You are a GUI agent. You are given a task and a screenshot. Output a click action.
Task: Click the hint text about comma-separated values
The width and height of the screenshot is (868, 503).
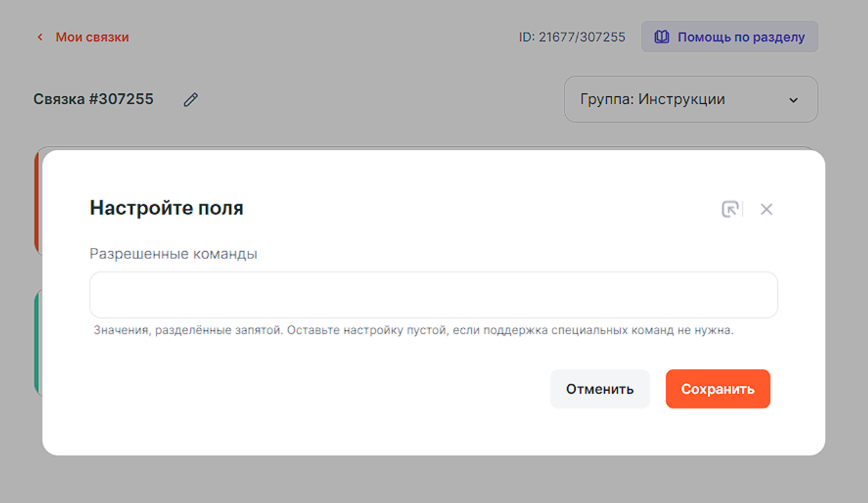pyautogui.click(x=413, y=330)
